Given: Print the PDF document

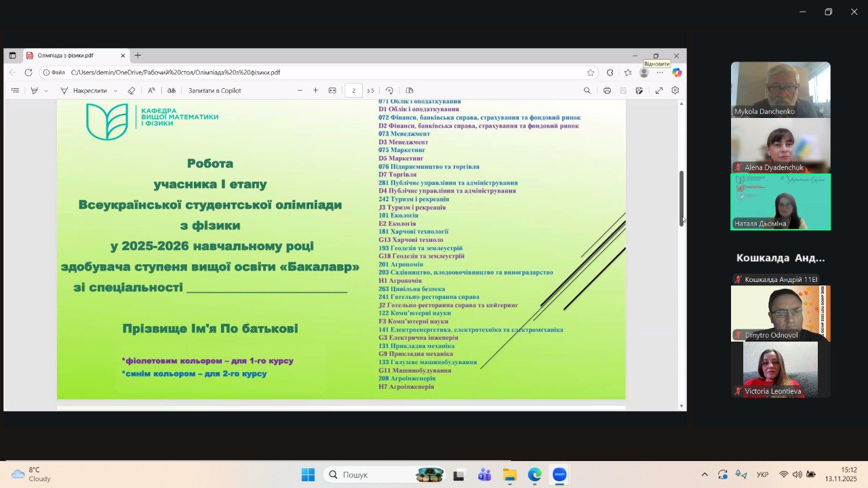Looking at the screenshot, I should pos(607,91).
